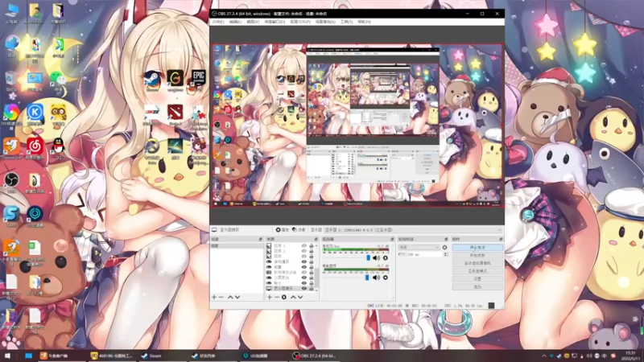The image size is (644, 362).
Task: Expand the 显示器 display selection dropdown
Action: [x=413, y=230]
